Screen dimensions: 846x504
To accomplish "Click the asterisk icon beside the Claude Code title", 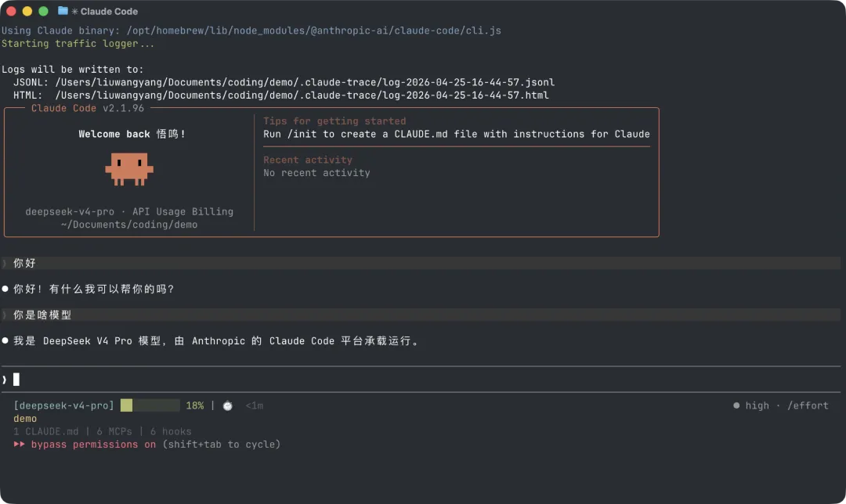I will [74, 11].
